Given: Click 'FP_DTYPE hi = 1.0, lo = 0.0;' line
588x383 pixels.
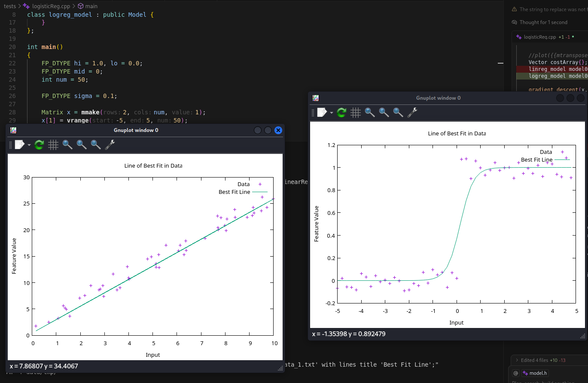Looking at the screenshot, I should pyautogui.click(x=92, y=63).
